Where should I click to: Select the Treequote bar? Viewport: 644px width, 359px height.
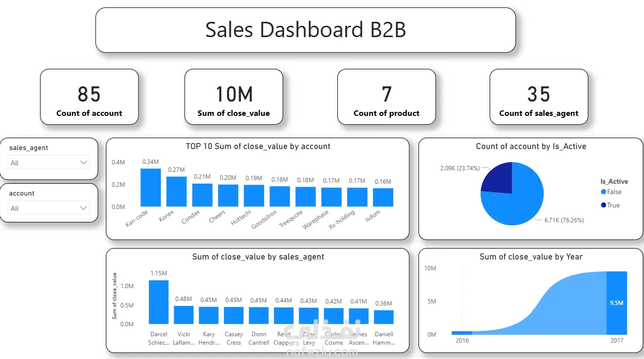306,197
